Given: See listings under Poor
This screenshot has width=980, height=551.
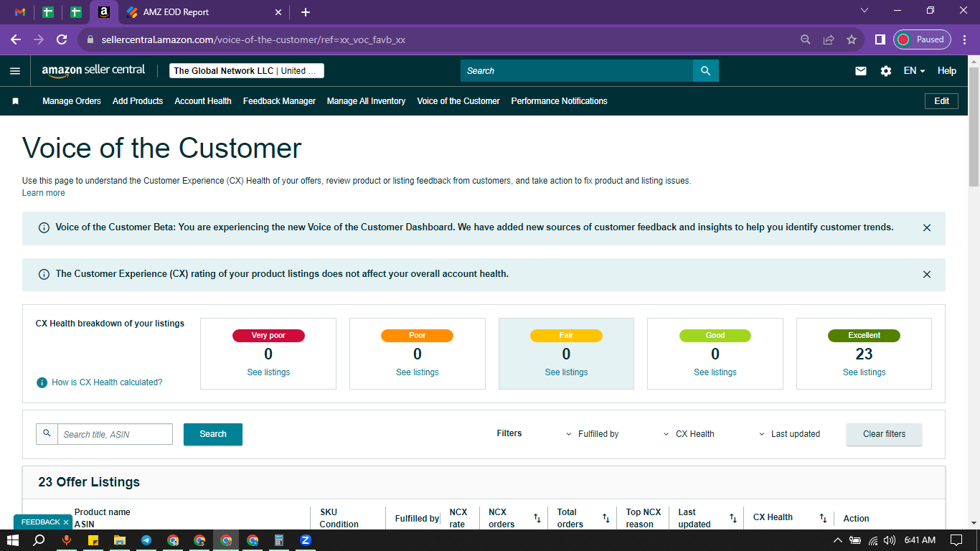Looking at the screenshot, I should pyautogui.click(x=418, y=372).
